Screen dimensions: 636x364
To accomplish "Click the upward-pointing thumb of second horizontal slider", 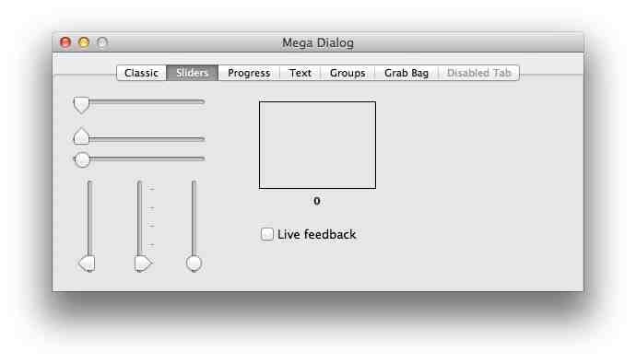I will tap(81, 136).
